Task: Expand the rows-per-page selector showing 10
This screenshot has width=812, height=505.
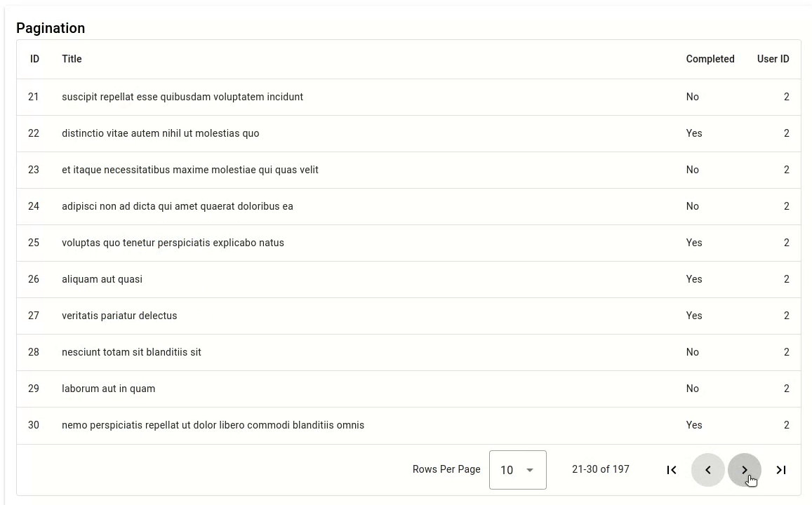Action: point(517,470)
